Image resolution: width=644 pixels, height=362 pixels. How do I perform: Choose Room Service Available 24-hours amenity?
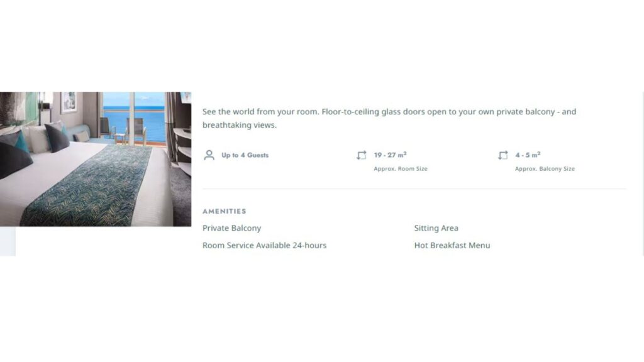click(265, 246)
